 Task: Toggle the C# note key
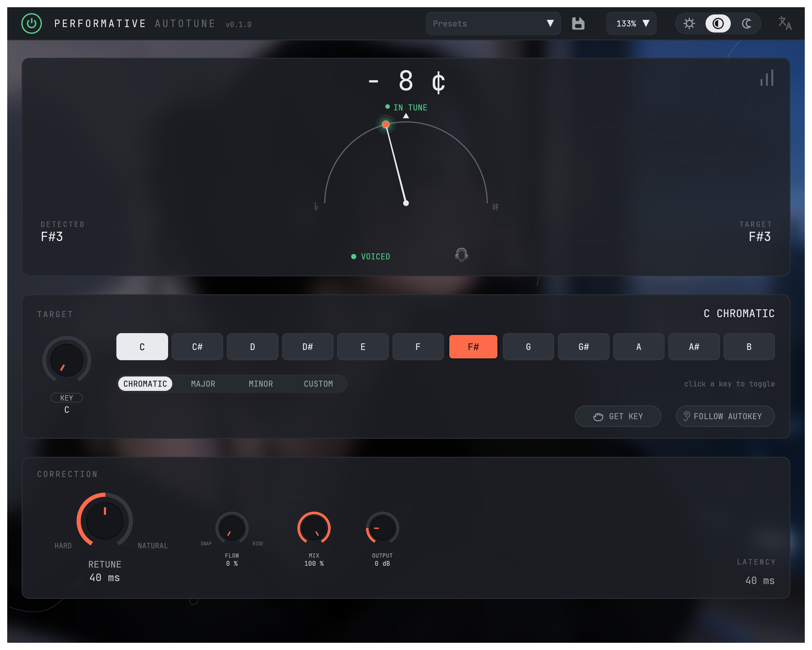(197, 347)
